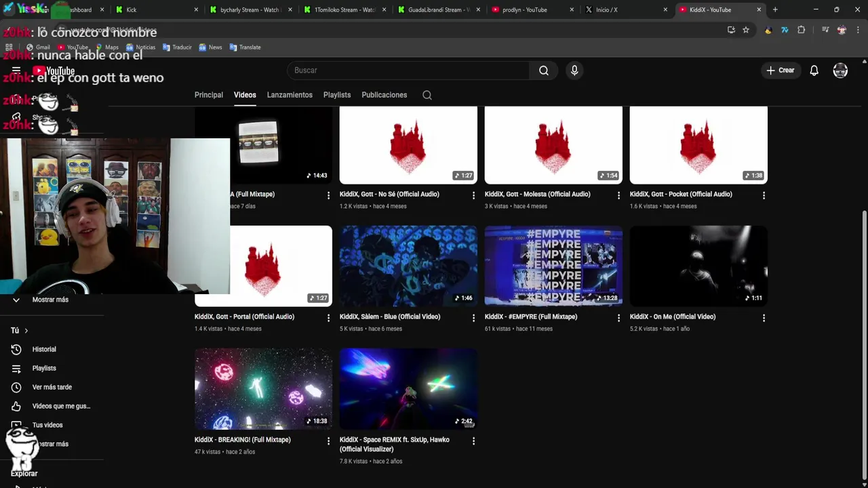Open the notifications bell
The width and height of the screenshot is (868, 488).
[x=814, y=70]
